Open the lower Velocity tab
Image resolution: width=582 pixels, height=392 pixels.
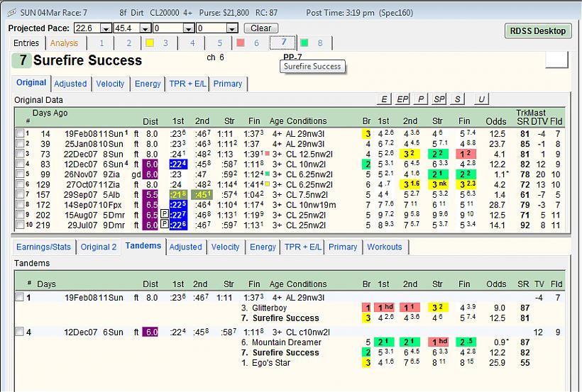(x=225, y=247)
